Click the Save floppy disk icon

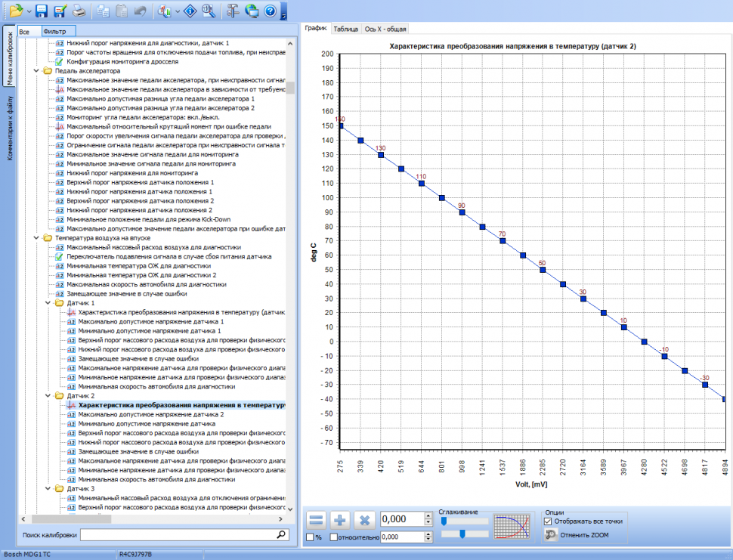[x=42, y=11]
